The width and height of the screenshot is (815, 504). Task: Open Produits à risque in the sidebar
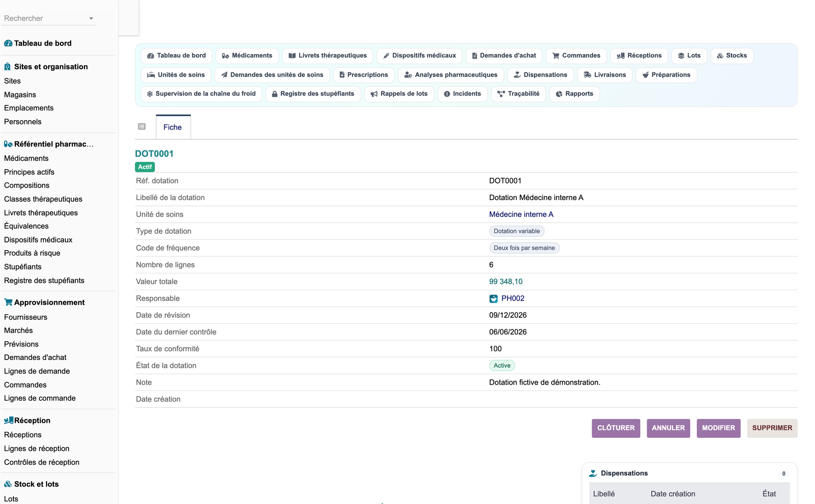(x=32, y=253)
